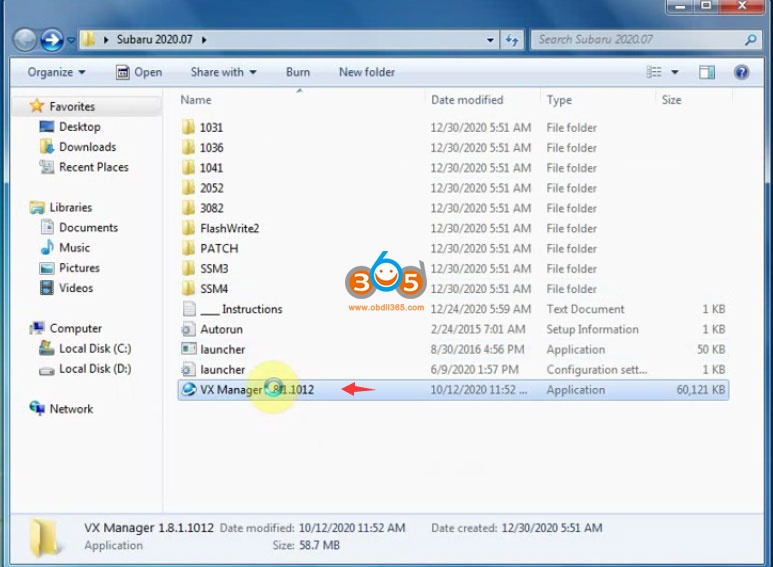This screenshot has width=773, height=567.
Task: Select Computer in the navigation pane
Action: [75, 328]
